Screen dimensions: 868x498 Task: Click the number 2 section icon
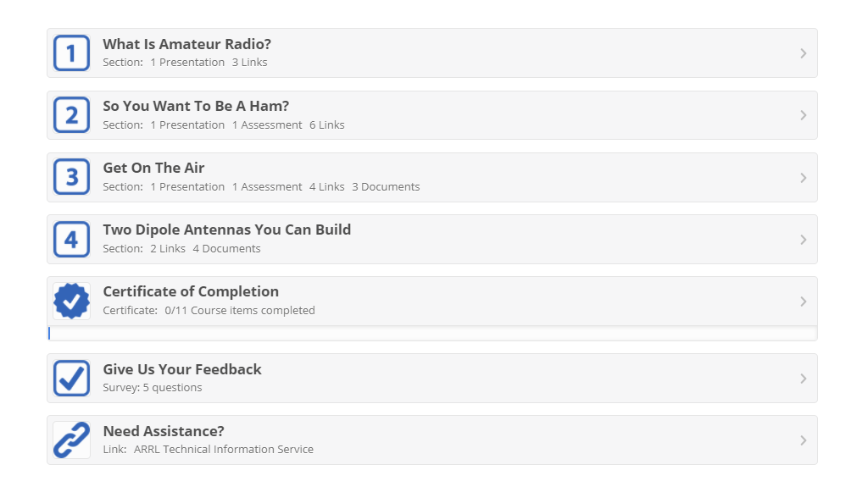(x=71, y=115)
